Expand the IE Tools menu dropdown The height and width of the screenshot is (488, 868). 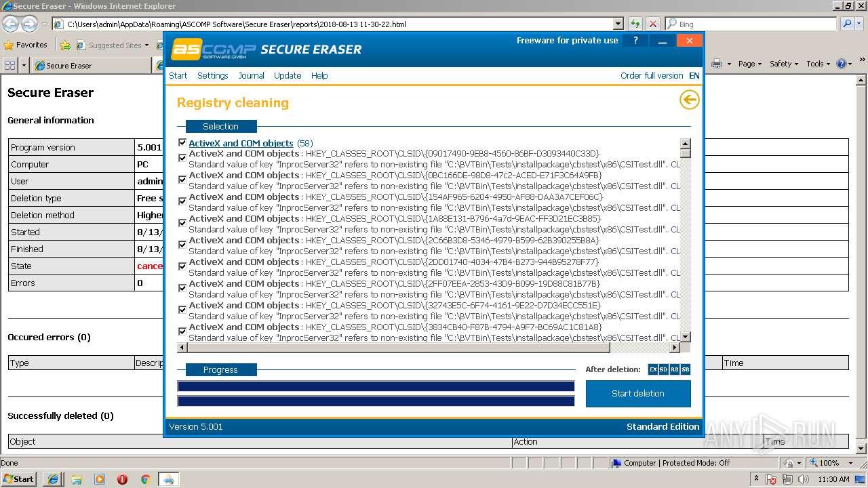point(818,64)
